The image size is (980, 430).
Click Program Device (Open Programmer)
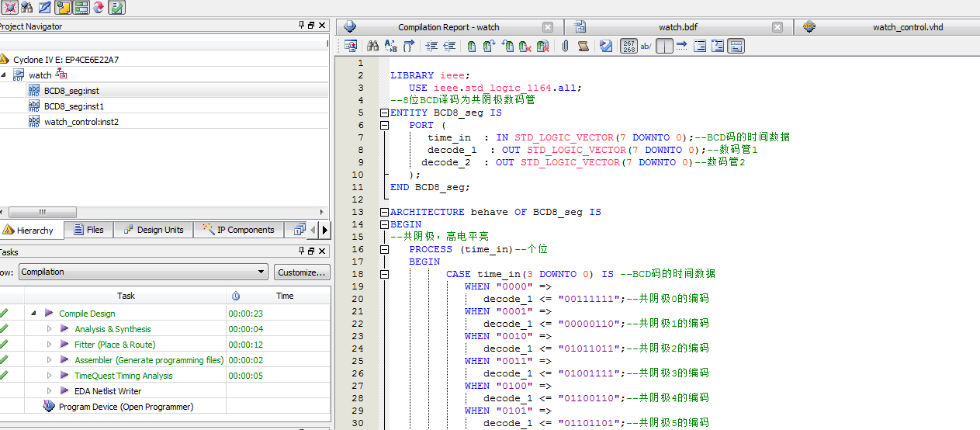click(126, 407)
